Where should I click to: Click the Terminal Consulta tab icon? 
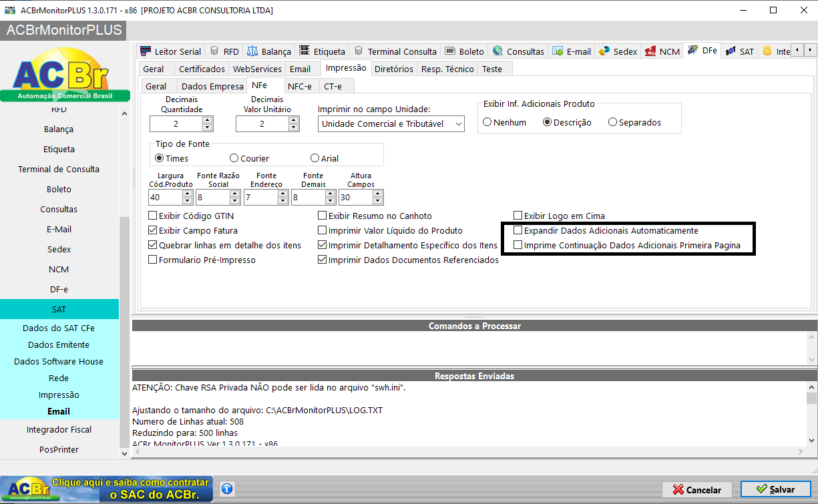[x=359, y=51]
